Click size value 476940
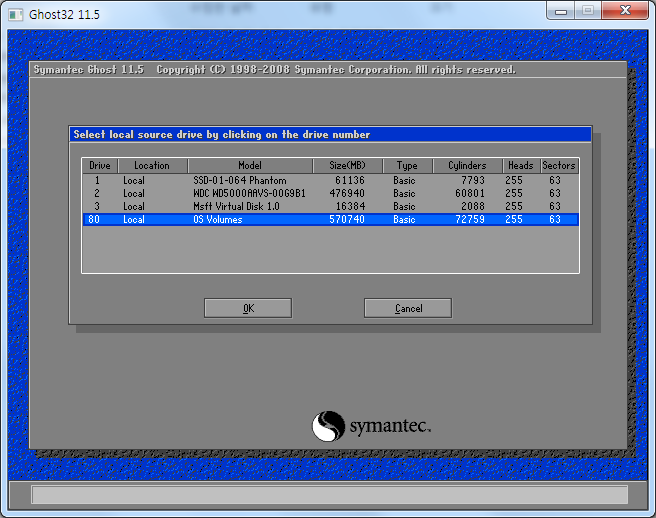Image resolution: width=656 pixels, height=518 pixels. point(347,193)
